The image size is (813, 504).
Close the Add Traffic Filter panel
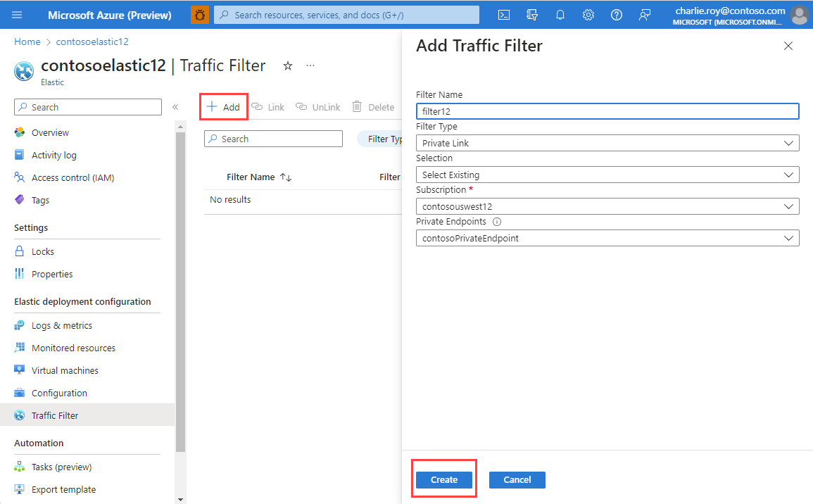(x=788, y=46)
